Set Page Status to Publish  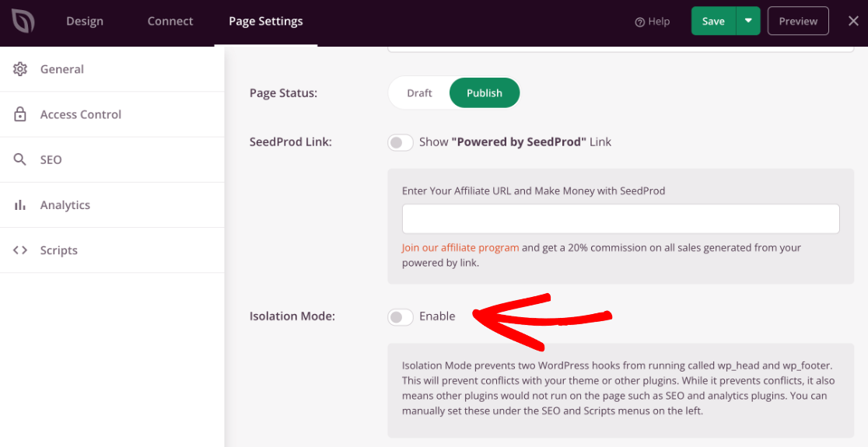point(485,93)
